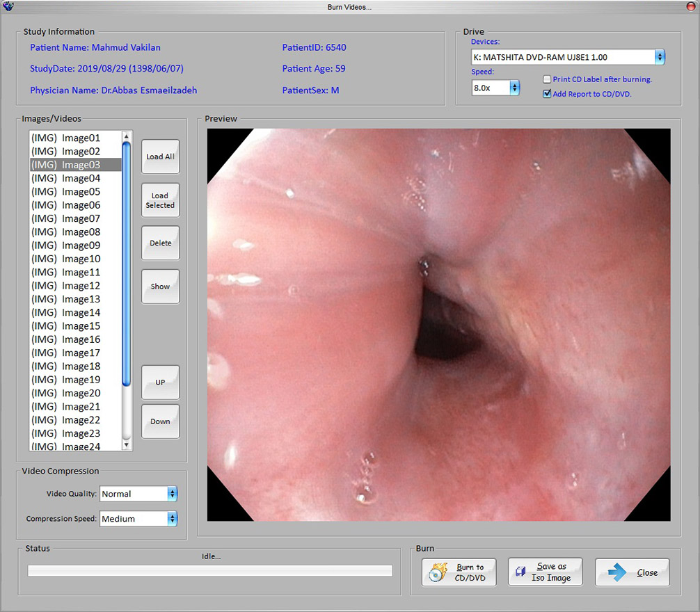
Task: Open the Video Quality dropdown
Action: pyautogui.click(x=173, y=494)
